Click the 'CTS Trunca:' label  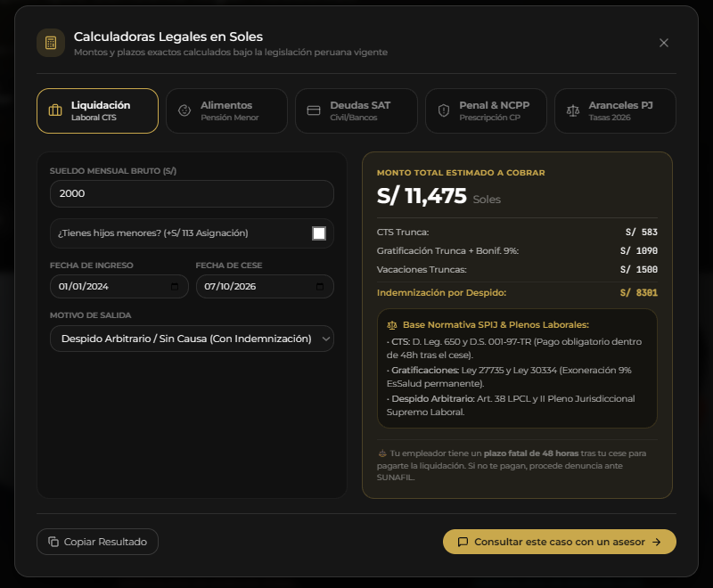403,233
